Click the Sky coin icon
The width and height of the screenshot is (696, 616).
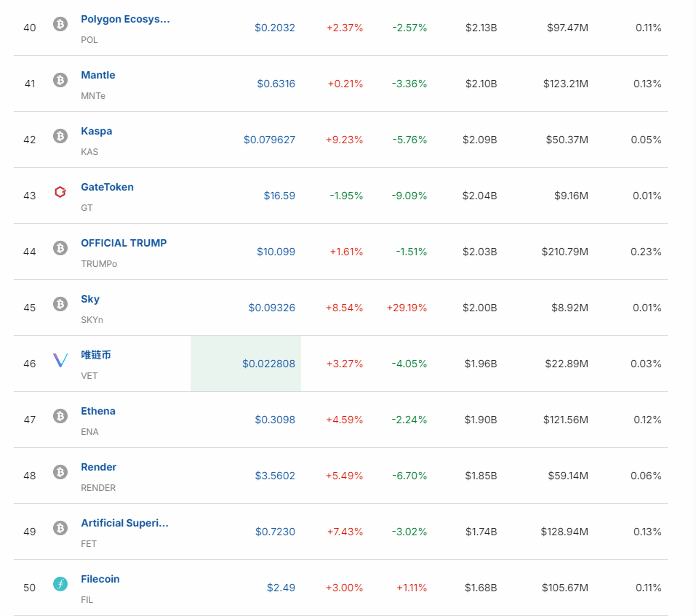tap(60, 304)
